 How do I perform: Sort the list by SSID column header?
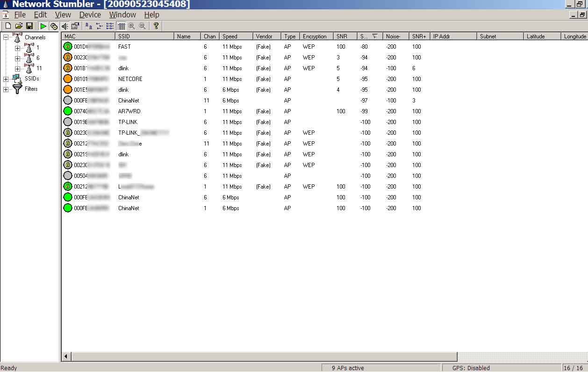[144, 36]
